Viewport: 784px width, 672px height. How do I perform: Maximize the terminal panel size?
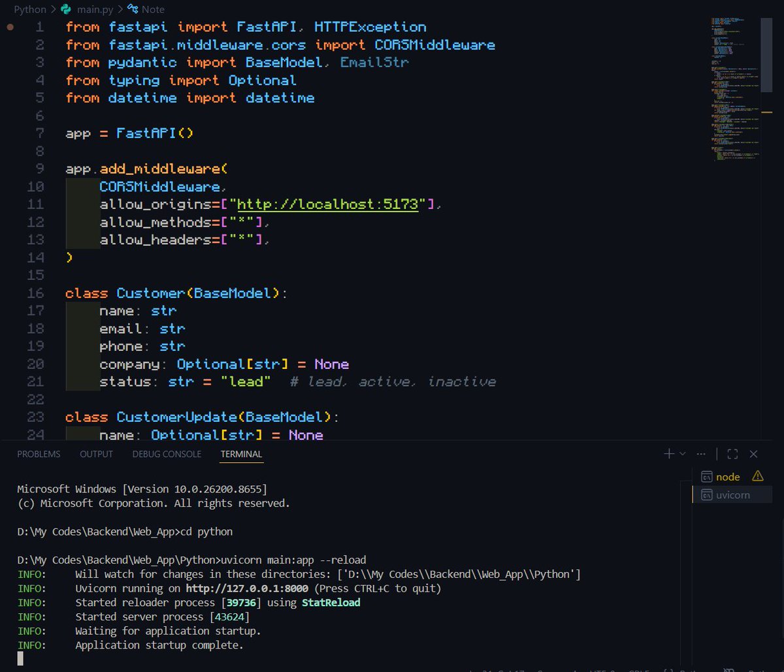coord(732,454)
